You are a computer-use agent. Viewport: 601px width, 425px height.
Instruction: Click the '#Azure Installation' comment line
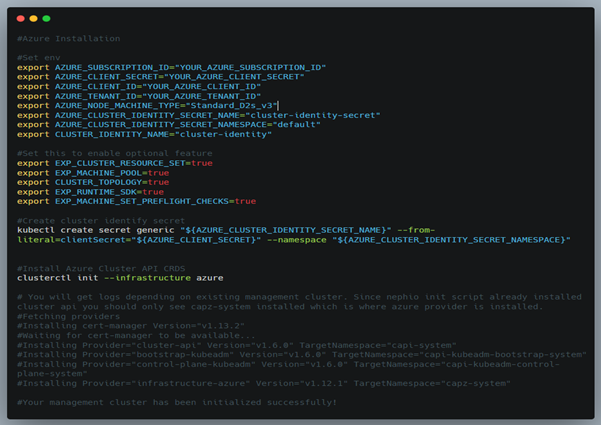[69, 39]
